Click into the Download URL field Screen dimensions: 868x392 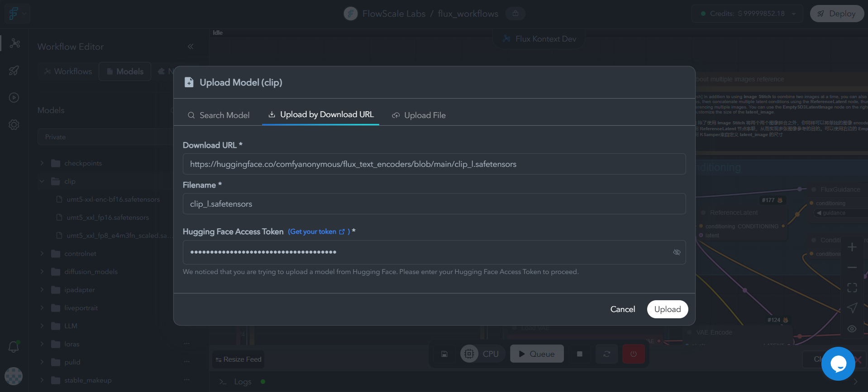(x=434, y=164)
